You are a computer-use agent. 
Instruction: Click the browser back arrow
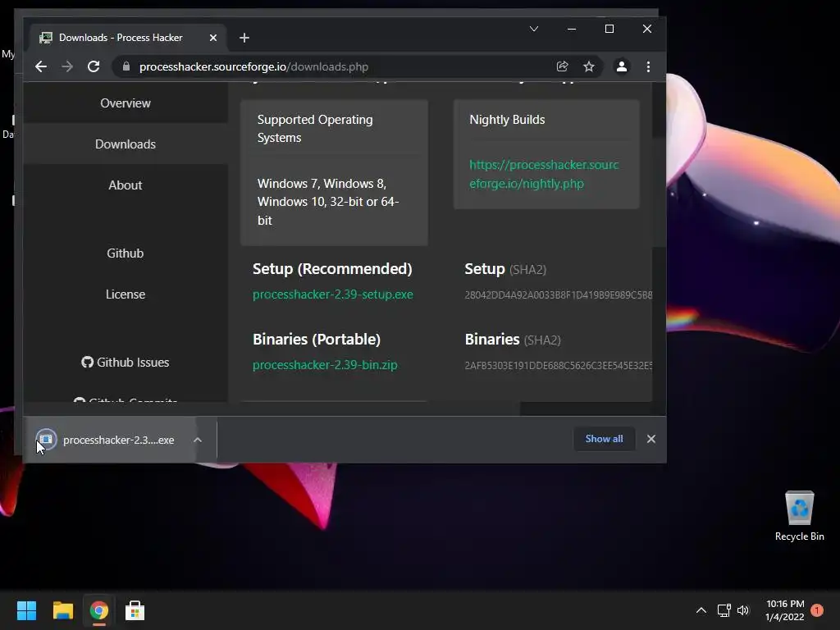(41, 66)
